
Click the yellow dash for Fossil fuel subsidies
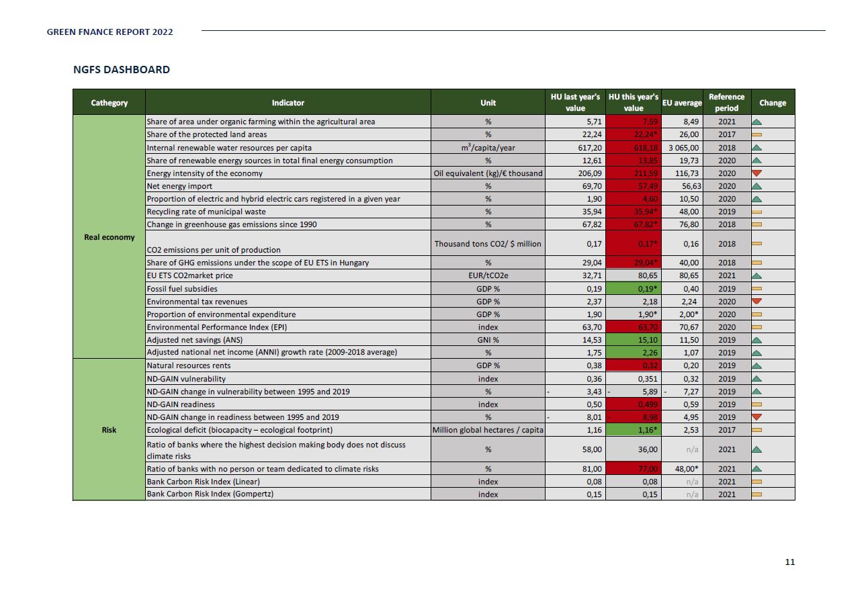756,289
